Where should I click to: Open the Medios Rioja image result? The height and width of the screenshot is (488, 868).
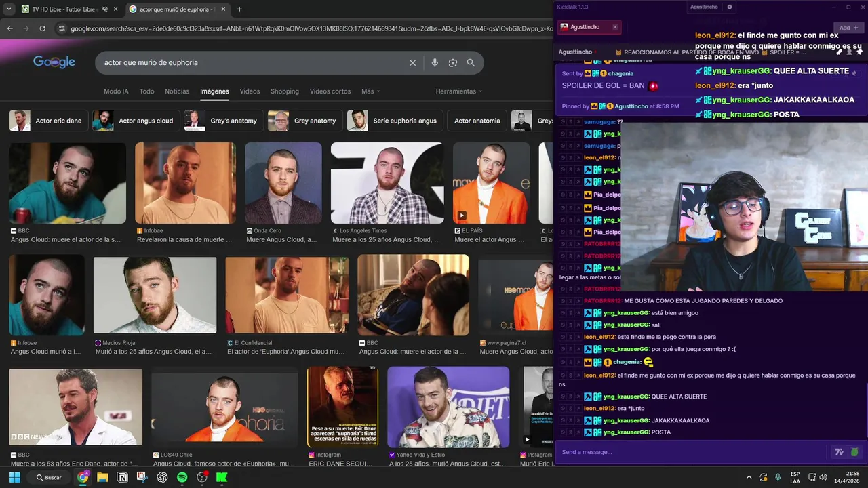(x=155, y=295)
